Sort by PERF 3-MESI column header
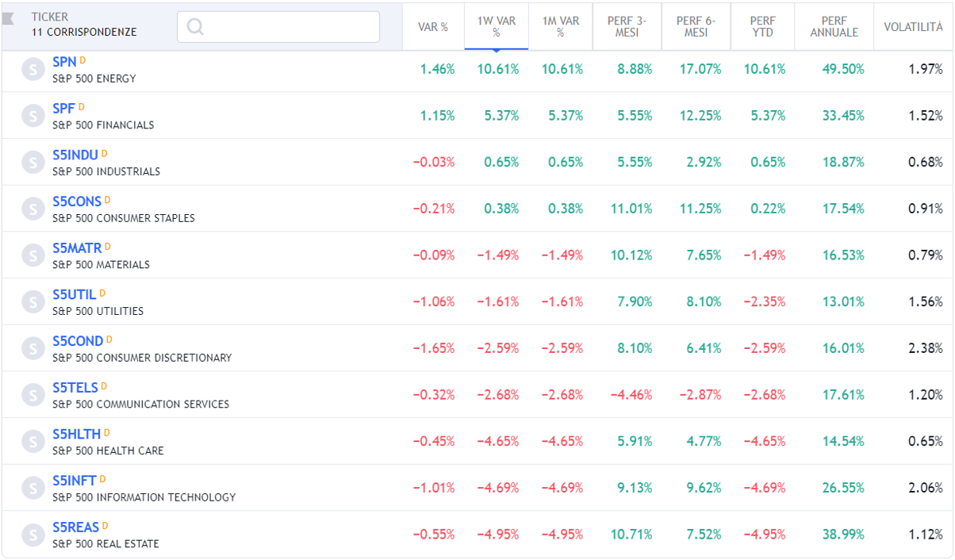This screenshot has width=955, height=560. (x=627, y=27)
